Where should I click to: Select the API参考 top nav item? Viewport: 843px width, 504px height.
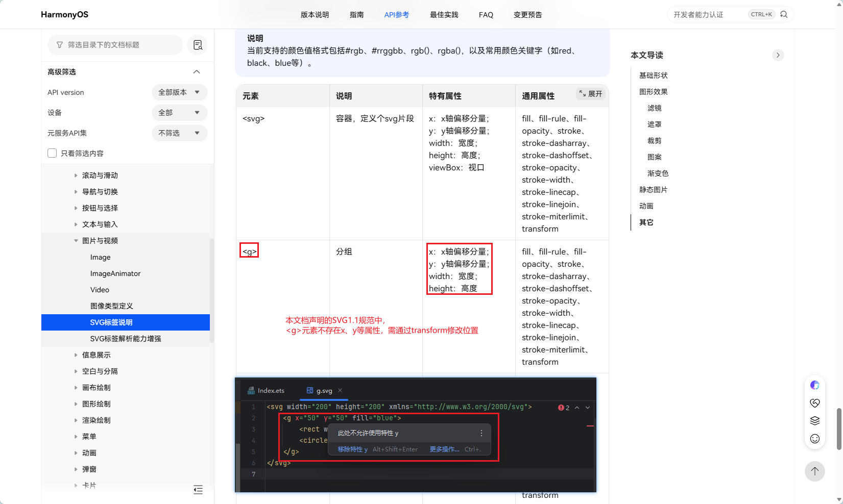[x=397, y=15]
